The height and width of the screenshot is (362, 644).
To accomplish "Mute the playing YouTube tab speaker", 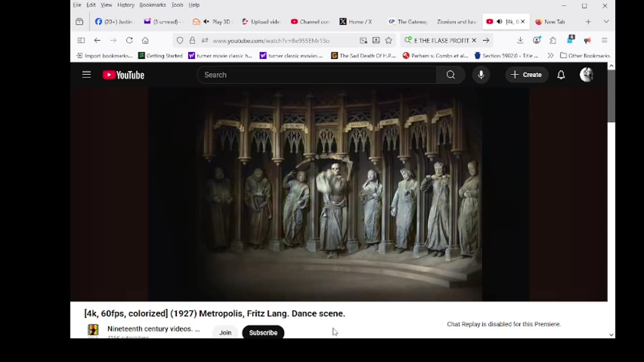I will 499,22.
